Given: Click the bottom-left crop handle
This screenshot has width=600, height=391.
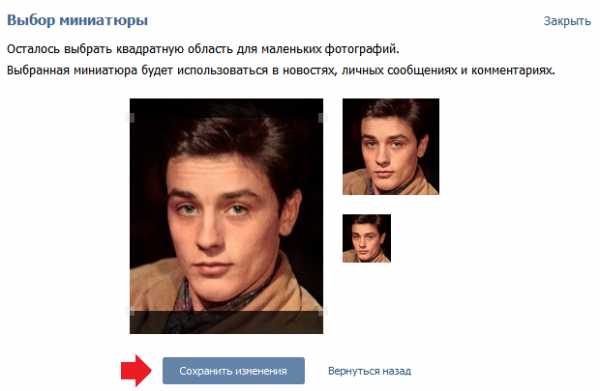Looking at the screenshot, I should 132,311.
